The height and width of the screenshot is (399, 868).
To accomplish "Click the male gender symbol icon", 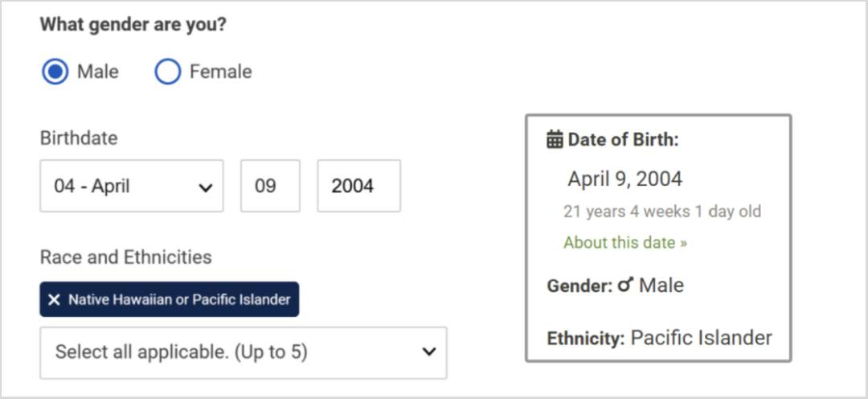I will [625, 286].
